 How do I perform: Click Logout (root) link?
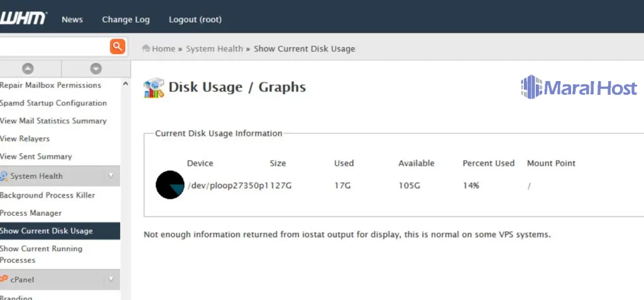195,19
